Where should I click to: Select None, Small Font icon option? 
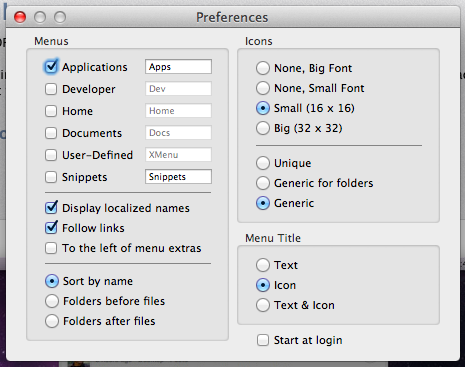coord(263,88)
